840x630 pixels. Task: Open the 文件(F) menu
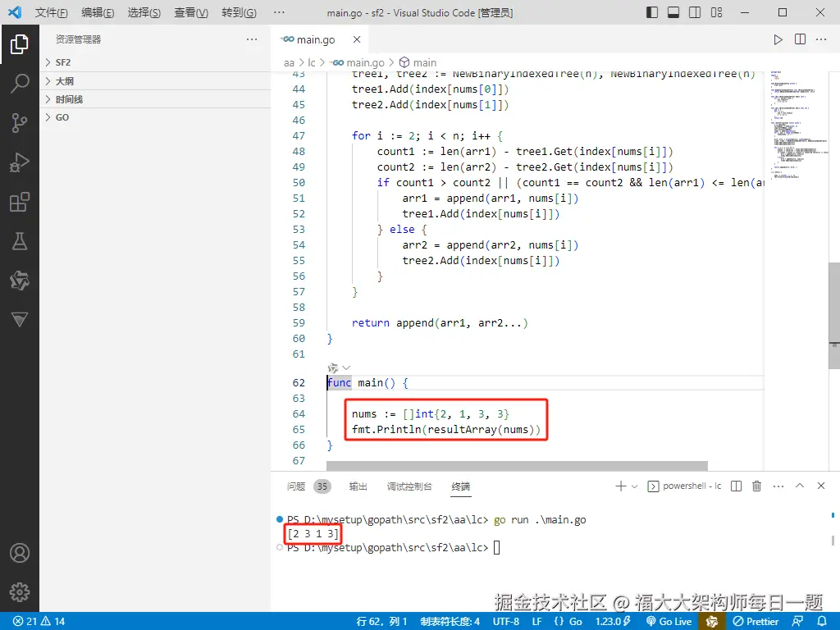(x=52, y=12)
